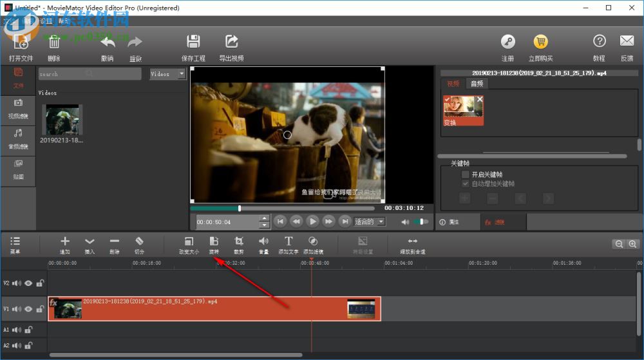Click the timeline horizontal scrollbar
This screenshot has width=644, height=360.
pos(176,355)
